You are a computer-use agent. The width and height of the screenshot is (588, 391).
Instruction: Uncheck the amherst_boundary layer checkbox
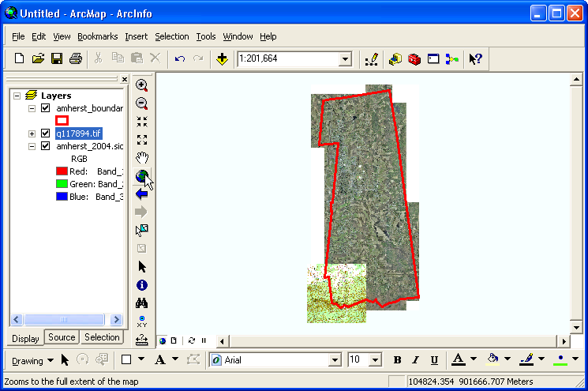46,108
